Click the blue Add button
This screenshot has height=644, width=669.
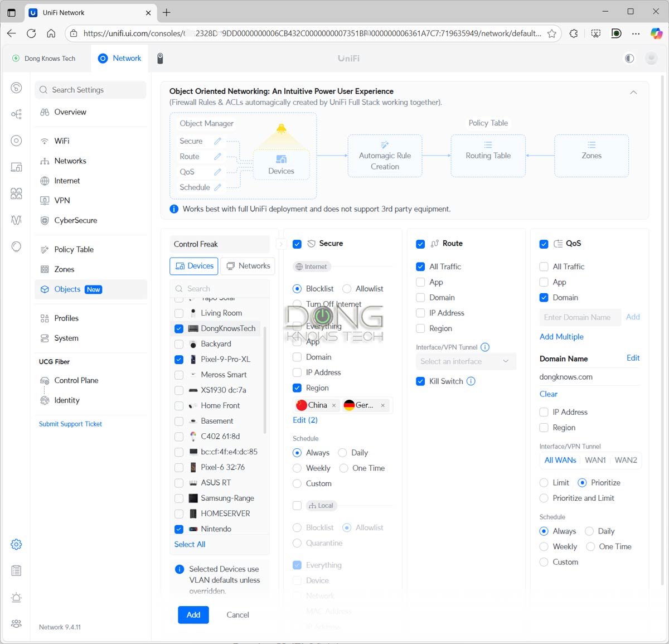[193, 615]
